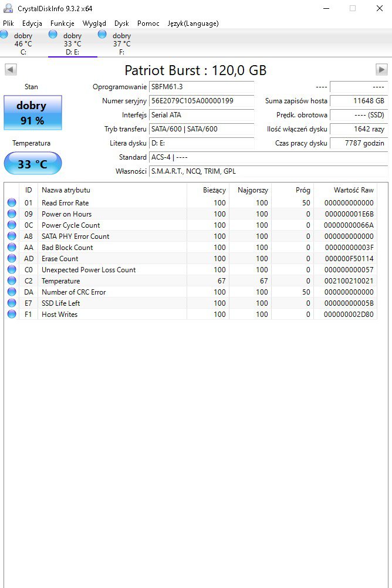Click raw value 00000000066A of Power Cycle Count

349,225
